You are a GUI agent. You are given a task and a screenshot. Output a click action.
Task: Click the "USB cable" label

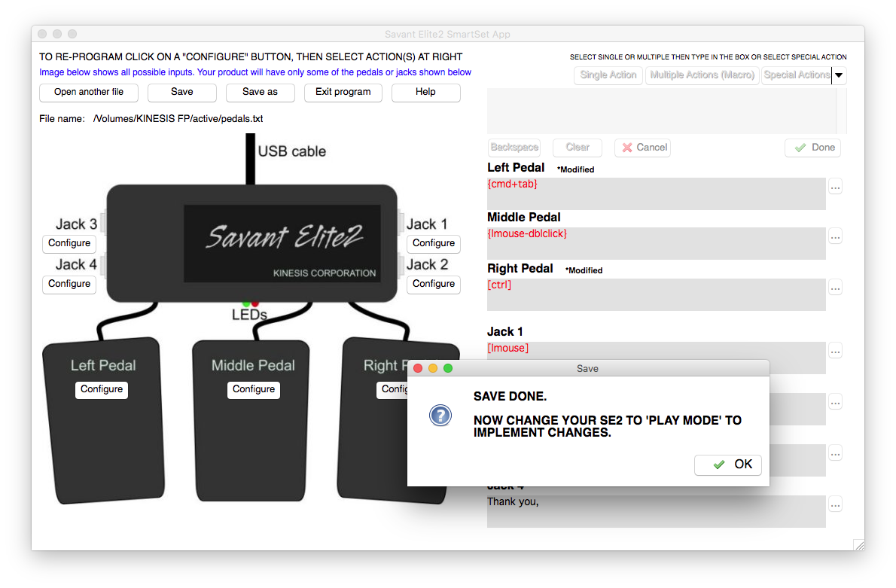tap(292, 151)
